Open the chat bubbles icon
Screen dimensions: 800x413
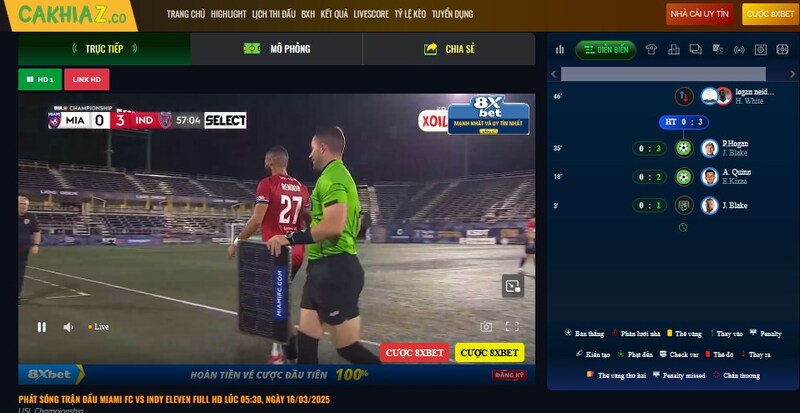tap(695, 50)
